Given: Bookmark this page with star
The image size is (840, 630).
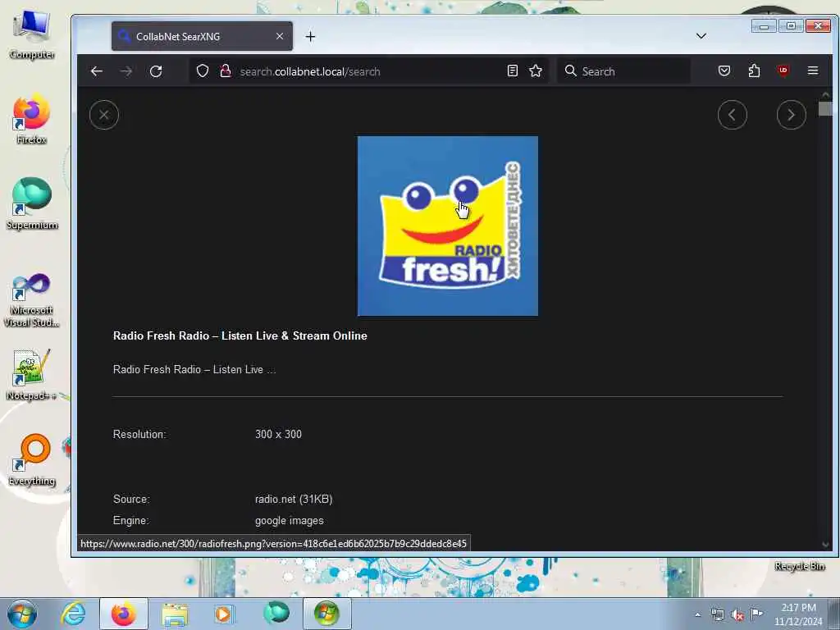Looking at the screenshot, I should coord(536,71).
